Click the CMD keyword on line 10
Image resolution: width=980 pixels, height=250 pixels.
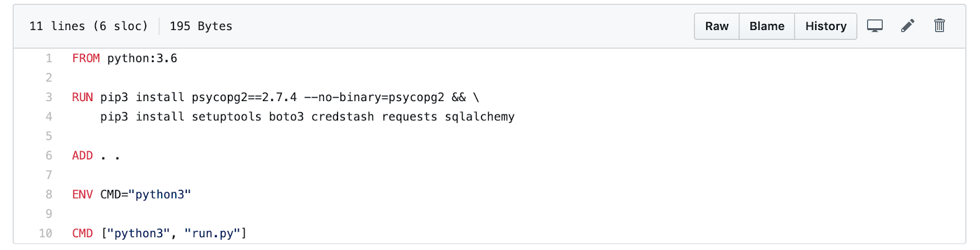[83, 233]
